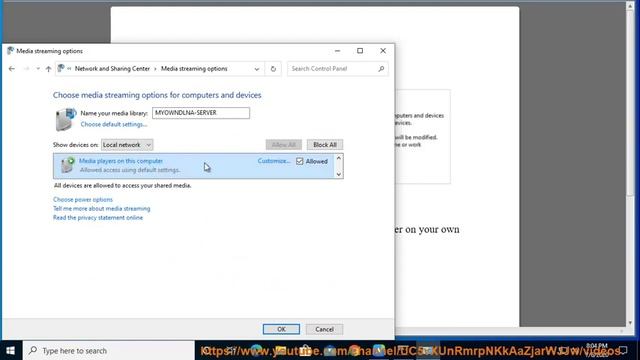Click scroll up arrow in background document window
The image size is (640, 360).
tap(630, 6)
